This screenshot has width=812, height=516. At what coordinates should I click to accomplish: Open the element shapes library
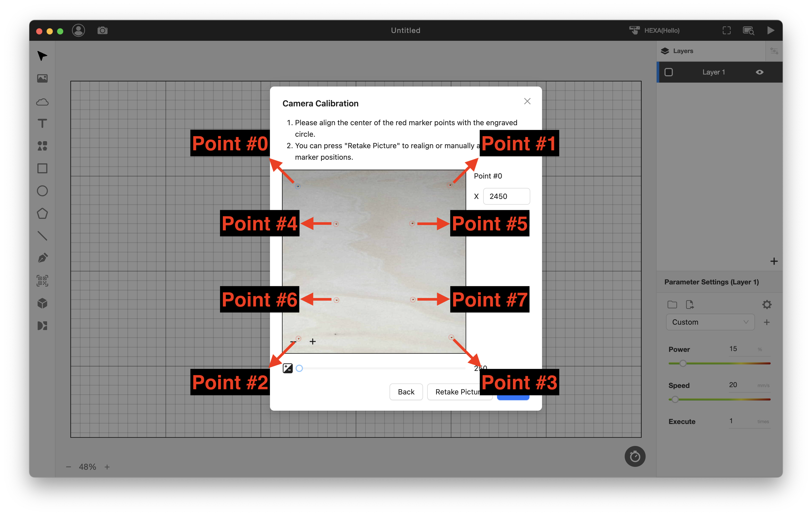coord(42,146)
